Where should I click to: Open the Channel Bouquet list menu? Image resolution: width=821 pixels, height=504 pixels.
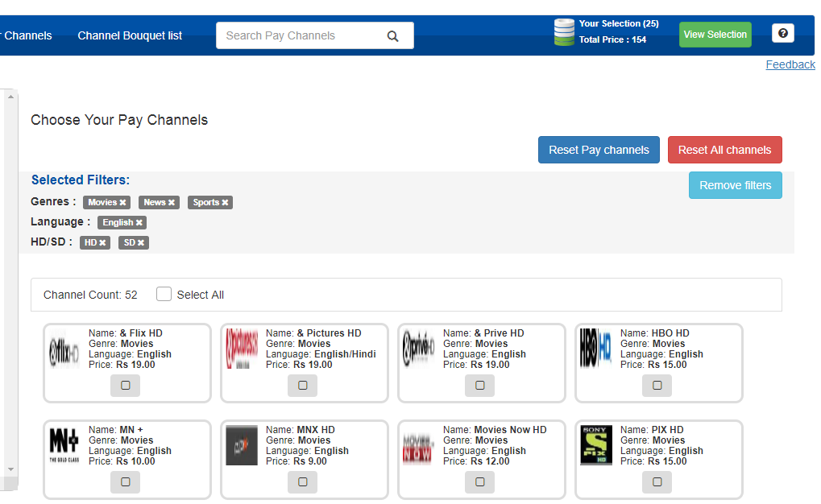coord(130,35)
